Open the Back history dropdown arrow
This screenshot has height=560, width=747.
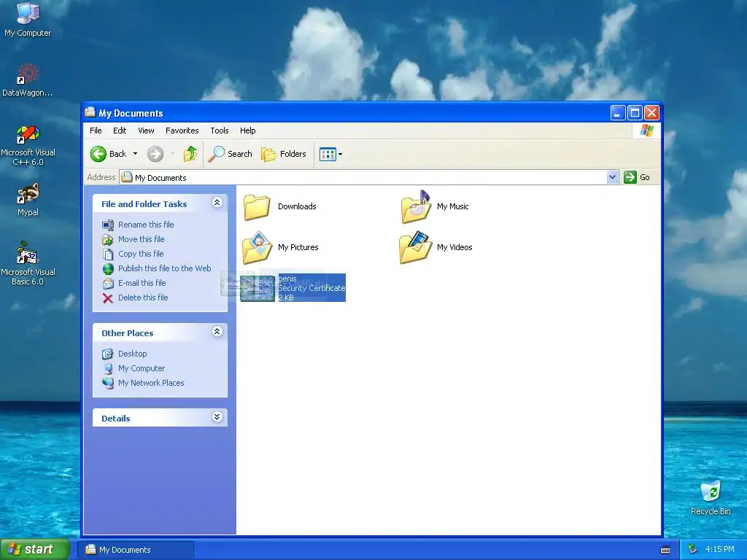click(135, 154)
